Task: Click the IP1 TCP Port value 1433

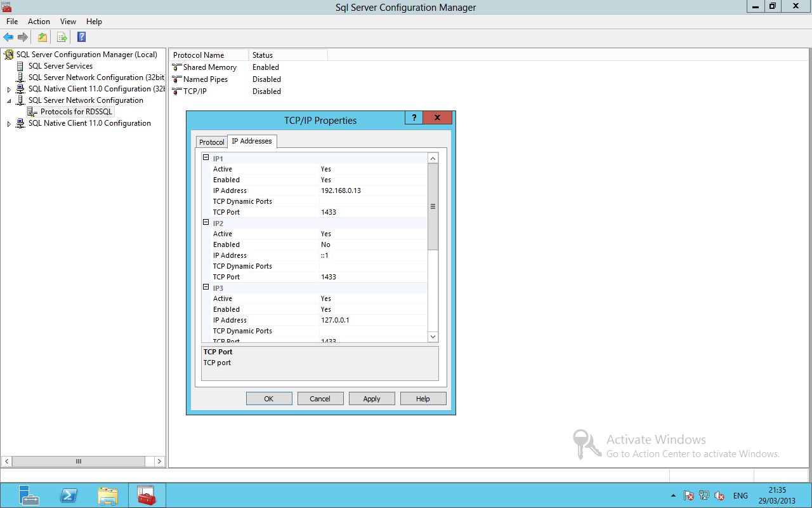Action: pos(329,212)
